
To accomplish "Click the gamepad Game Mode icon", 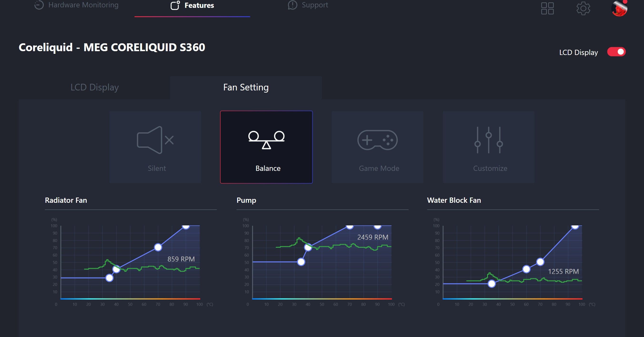I will (x=377, y=140).
